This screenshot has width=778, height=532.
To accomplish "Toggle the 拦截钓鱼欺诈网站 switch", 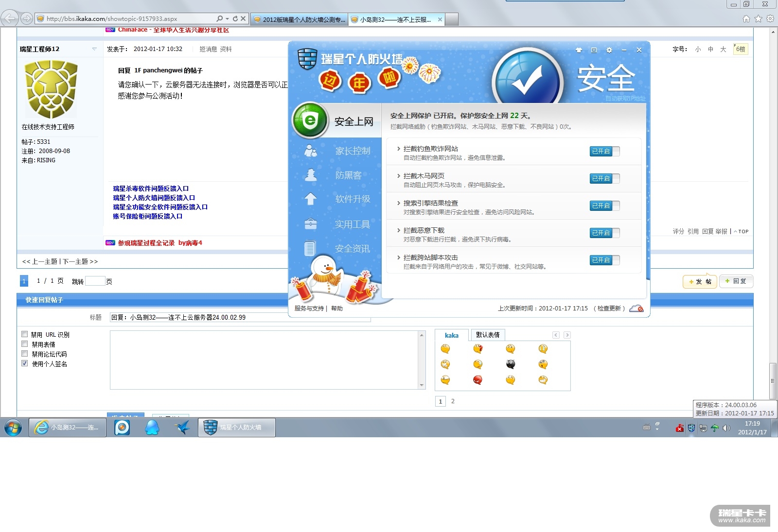I will pyautogui.click(x=605, y=152).
